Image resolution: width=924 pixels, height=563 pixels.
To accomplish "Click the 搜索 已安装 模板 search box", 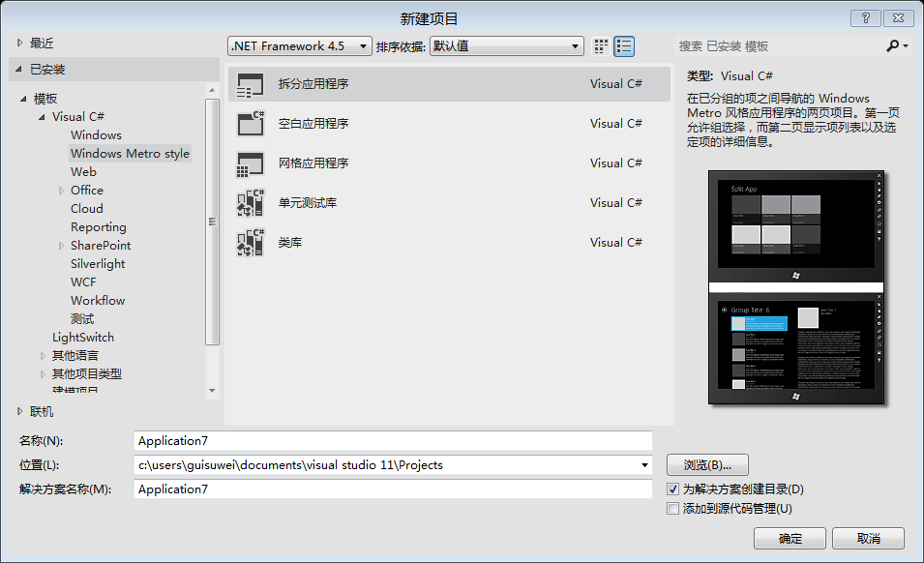I will tap(779, 45).
